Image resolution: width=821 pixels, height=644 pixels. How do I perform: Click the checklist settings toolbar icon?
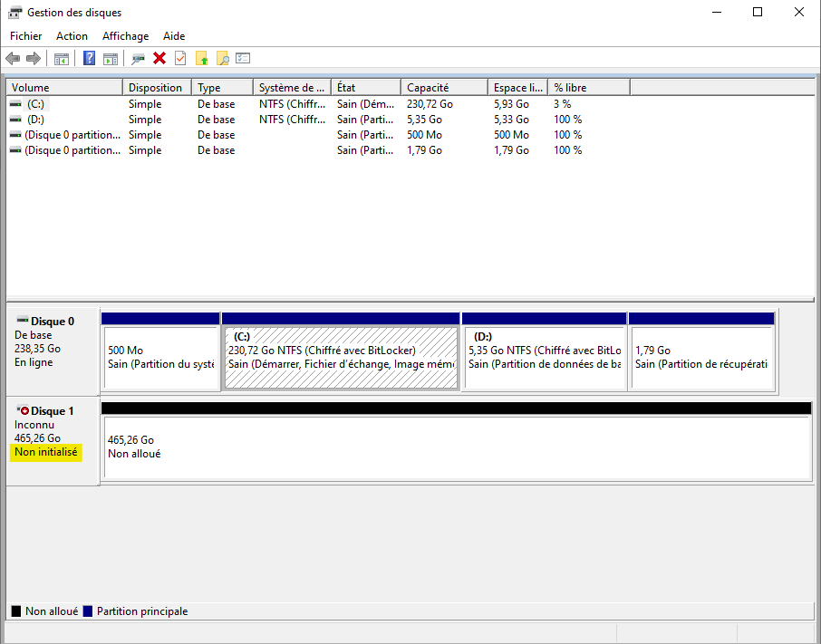[x=243, y=59]
